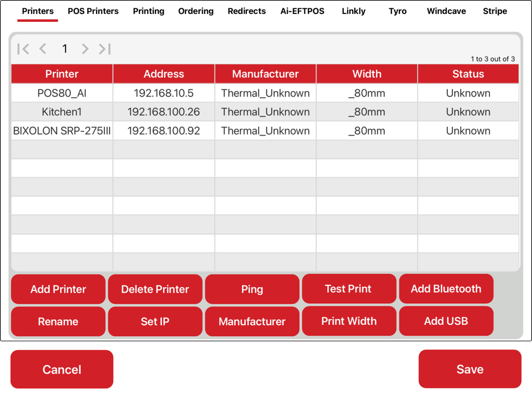Add a Bluetooth printer
This screenshot has height=399, width=532.
[x=446, y=289]
